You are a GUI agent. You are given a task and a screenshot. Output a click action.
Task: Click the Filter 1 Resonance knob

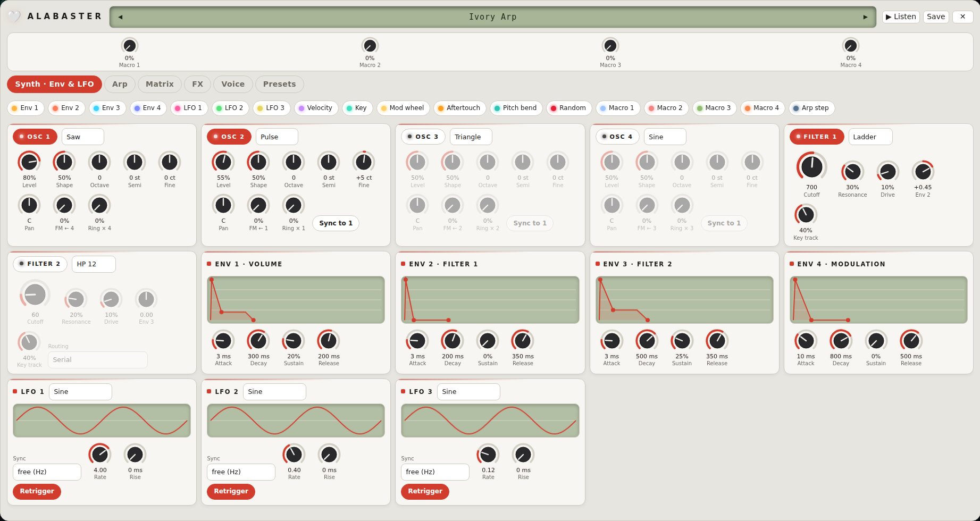[x=852, y=171]
